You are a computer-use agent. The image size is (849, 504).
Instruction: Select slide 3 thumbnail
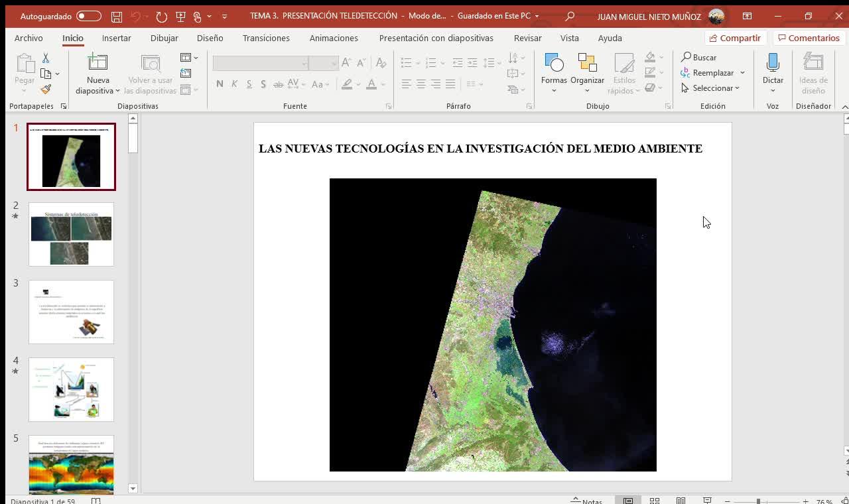click(71, 312)
